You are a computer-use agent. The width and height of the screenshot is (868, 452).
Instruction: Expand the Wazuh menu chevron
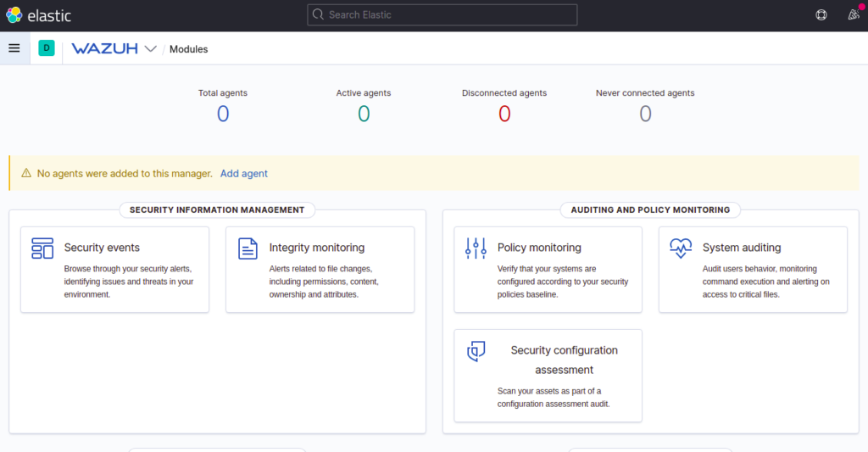click(151, 48)
